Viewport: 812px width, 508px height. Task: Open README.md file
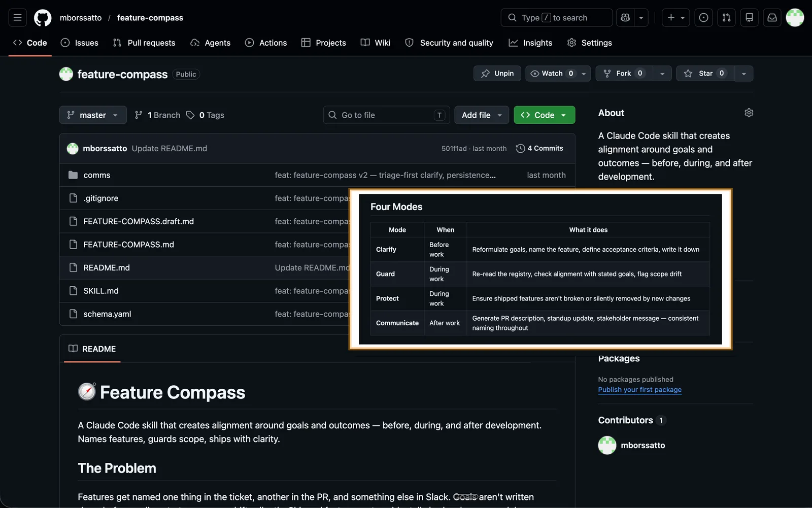[x=107, y=268]
